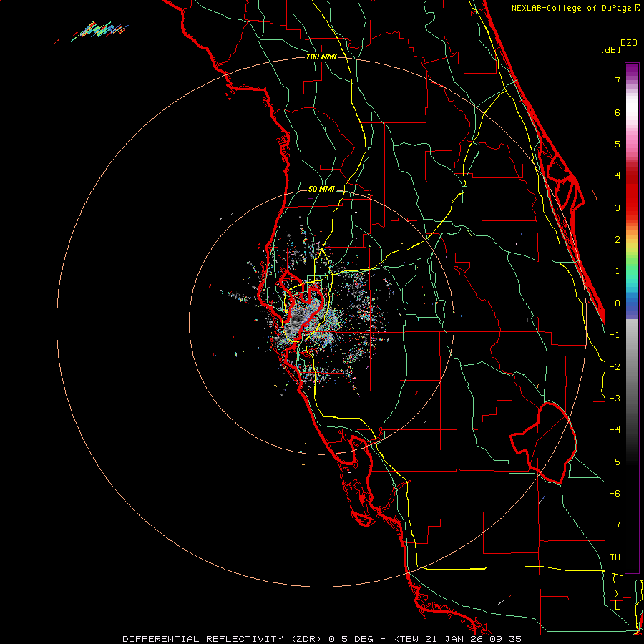
Task: Click the color scale value 7
Action: click(x=618, y=80)
